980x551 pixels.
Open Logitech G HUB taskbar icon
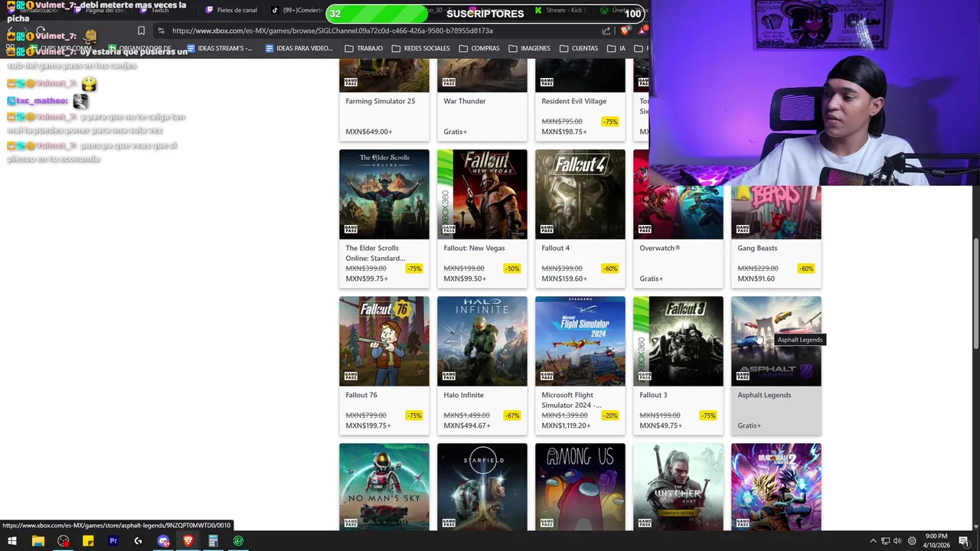point(138,541)
